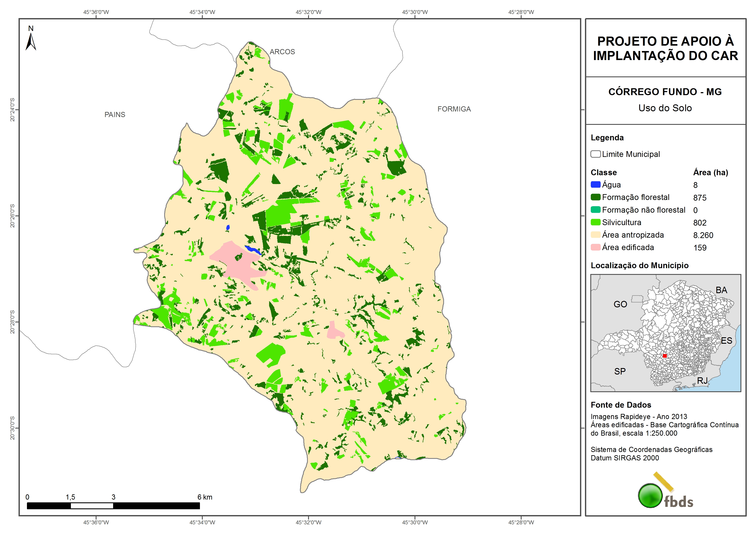This screenshot has width=756, height=534.
Task: Click the Formação florestal dark green swatch
Action: point(595,197)
